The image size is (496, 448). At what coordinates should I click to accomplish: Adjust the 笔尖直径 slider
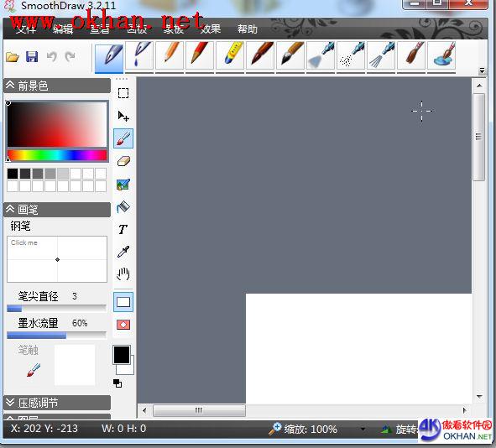(x=56, y=308)
